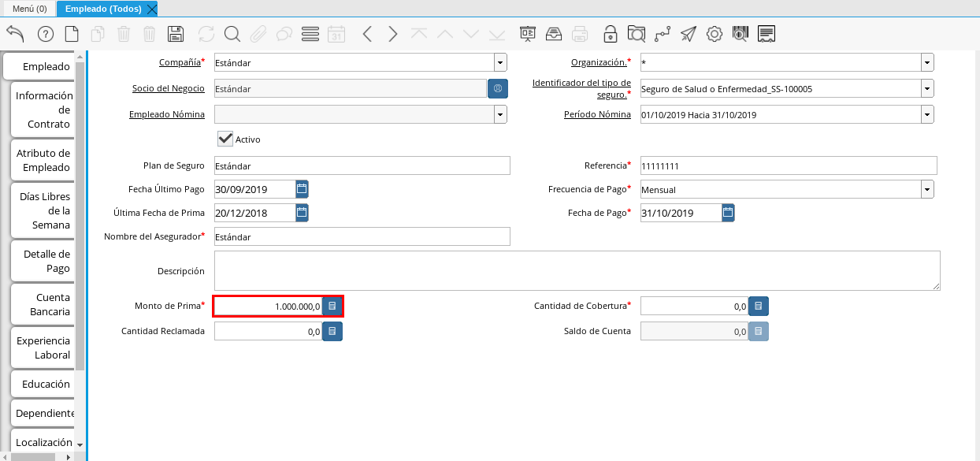Click the Organización field label link
Viewport: 980px width, 461px height.
[x=598, y=62]
